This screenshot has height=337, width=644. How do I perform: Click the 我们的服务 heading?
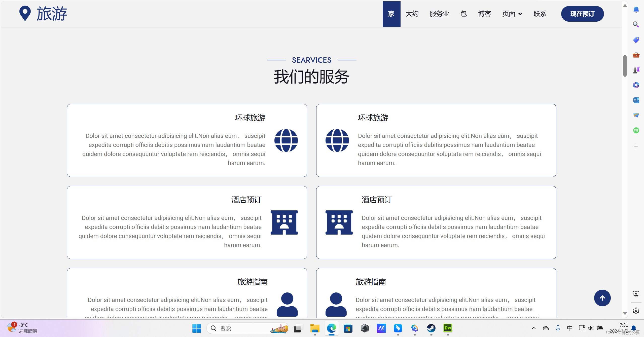(x=311, y=77)
